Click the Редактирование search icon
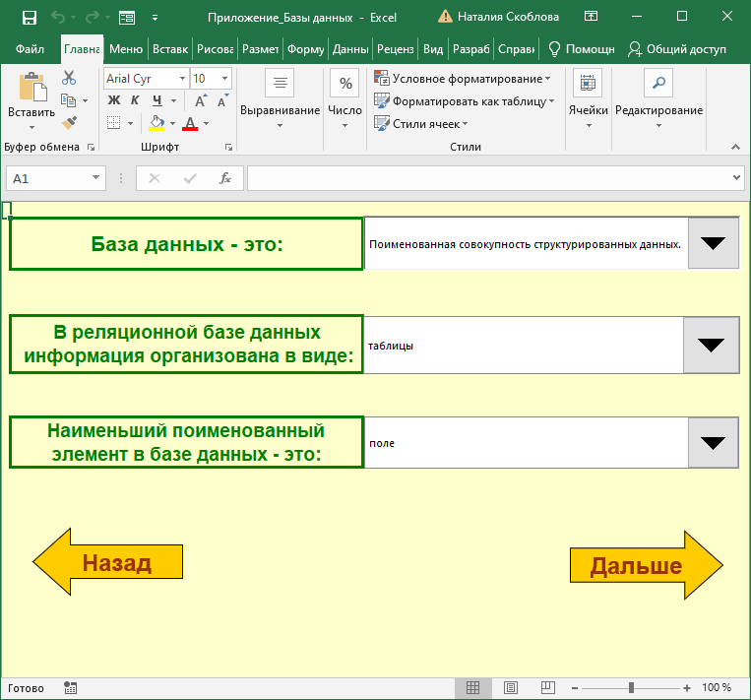The width and height of the screenshot is (751, 700). (658, 84)
